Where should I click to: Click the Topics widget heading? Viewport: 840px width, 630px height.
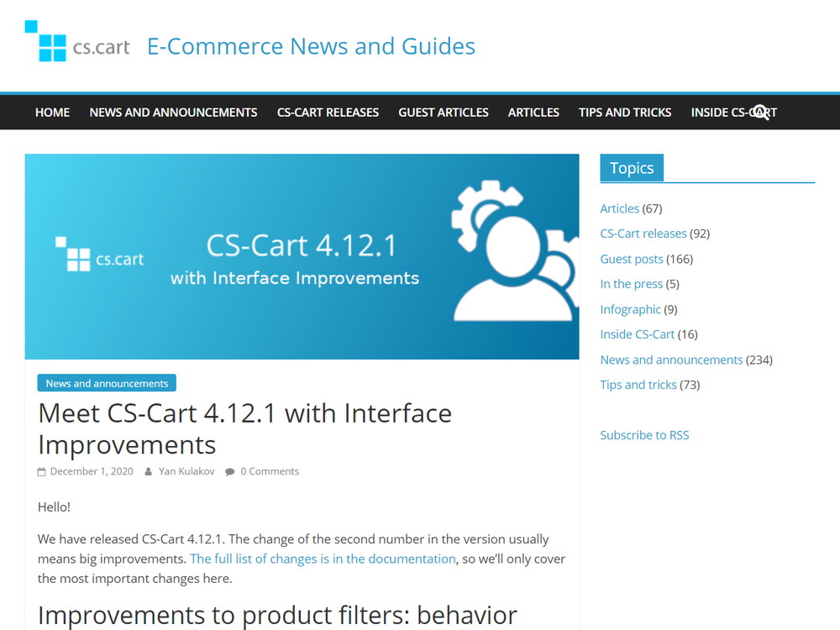pyautogui.click(x=633, y=168)
